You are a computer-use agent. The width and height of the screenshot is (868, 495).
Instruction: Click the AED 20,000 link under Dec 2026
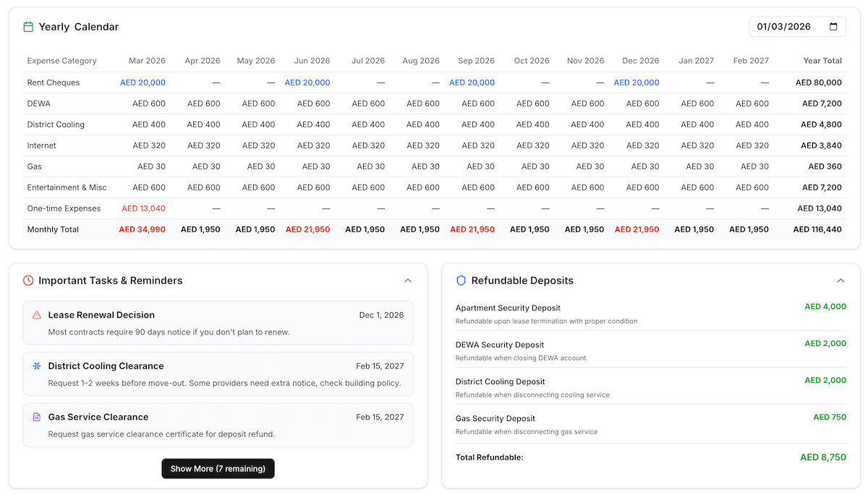[637, 82]
